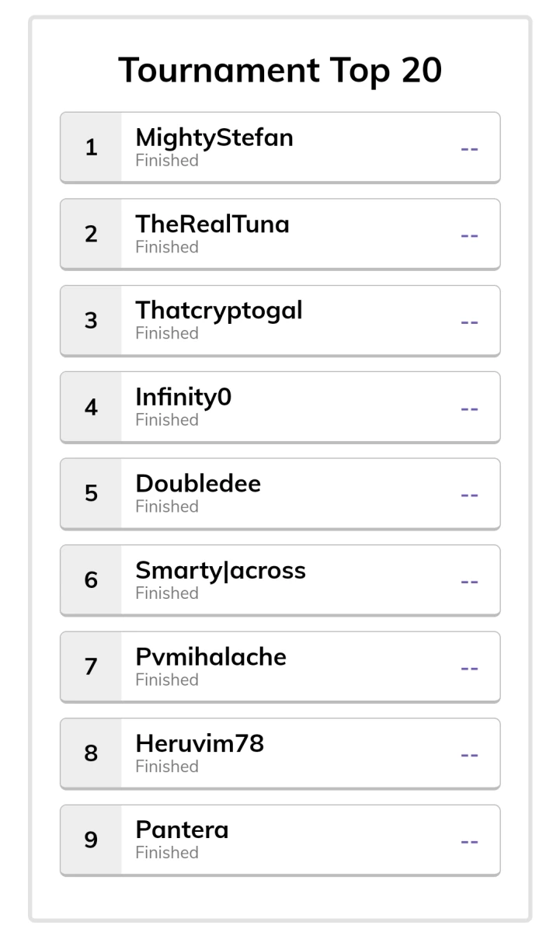This screenshot has width=560, height=932.
Task: Select the Heruvim78 row
Action: tap(280, 753)
